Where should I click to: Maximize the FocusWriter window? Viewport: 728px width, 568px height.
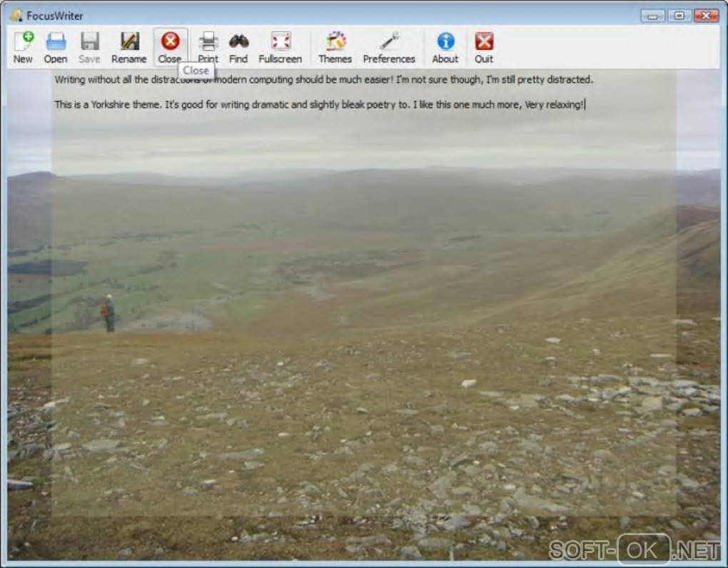[x=679, y=16]
